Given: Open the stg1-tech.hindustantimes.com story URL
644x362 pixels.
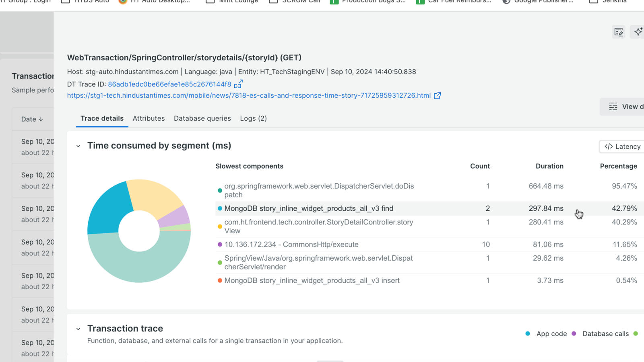Looking at the screenshot, I should pos(249,96).
